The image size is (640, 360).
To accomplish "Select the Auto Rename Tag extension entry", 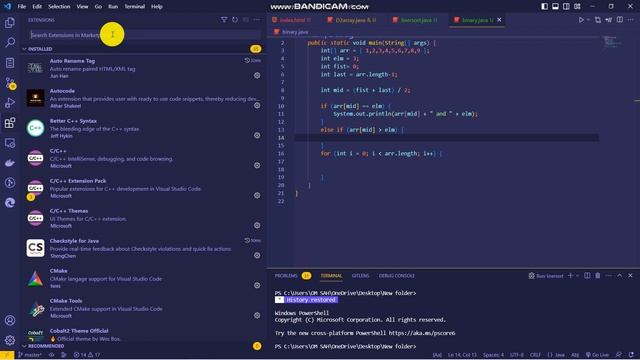I will coord(142,68).
